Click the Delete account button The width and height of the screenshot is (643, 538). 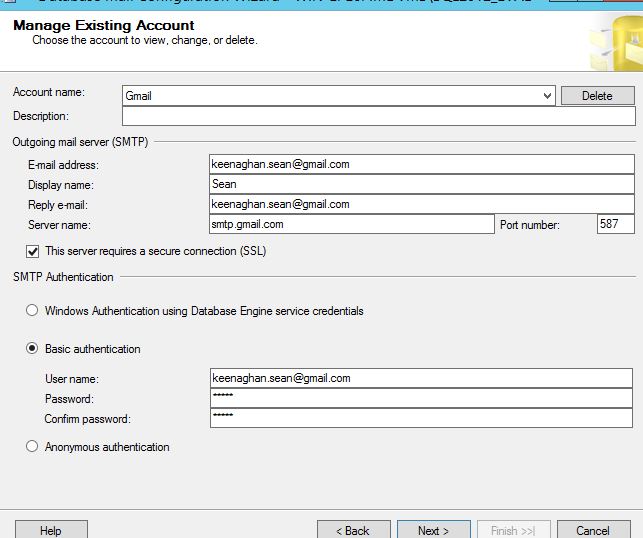pos(597,96)
